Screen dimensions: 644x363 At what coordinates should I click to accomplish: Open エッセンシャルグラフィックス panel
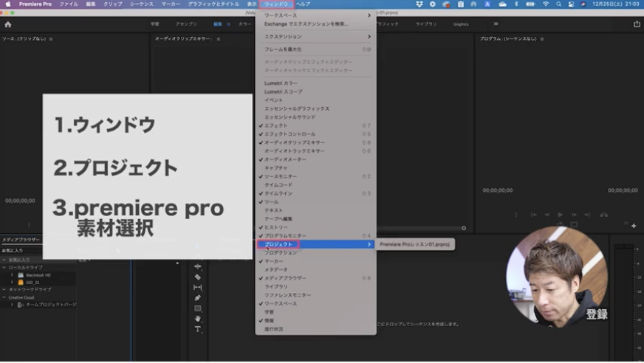click(315, 108)
